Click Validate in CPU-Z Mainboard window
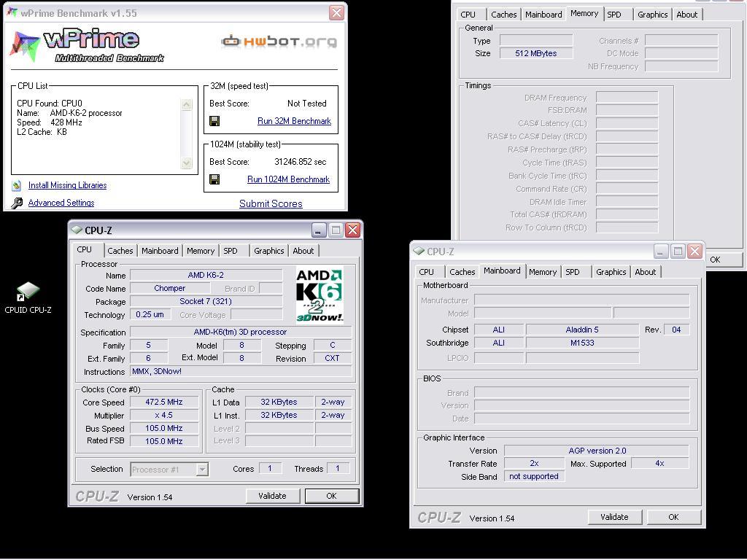This screenshot has width=747, height=560. [614, 517]
